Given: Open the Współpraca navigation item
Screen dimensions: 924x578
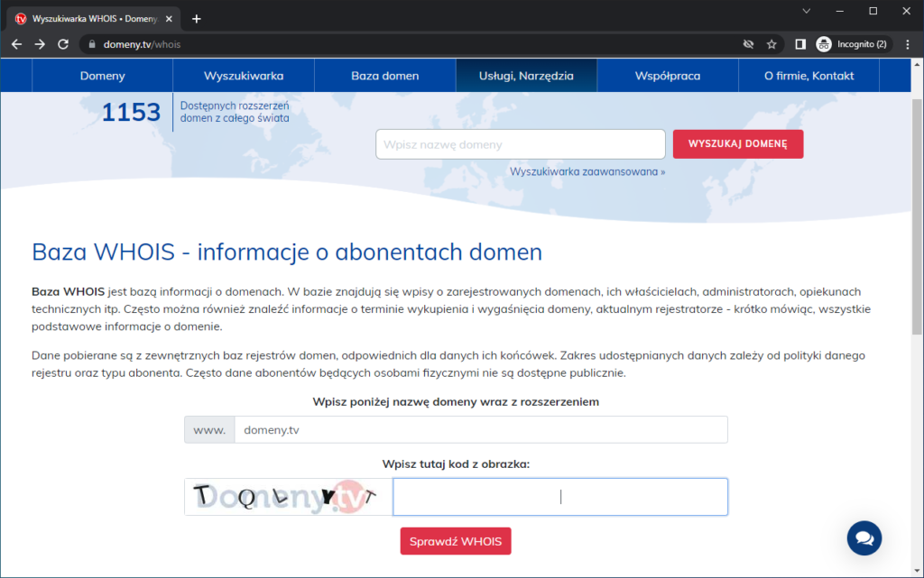Looking at the screenshot, I should pyautogui.click(x=667, y=76).
